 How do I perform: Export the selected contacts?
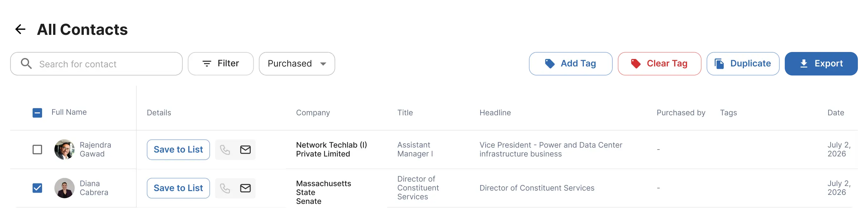821,63
